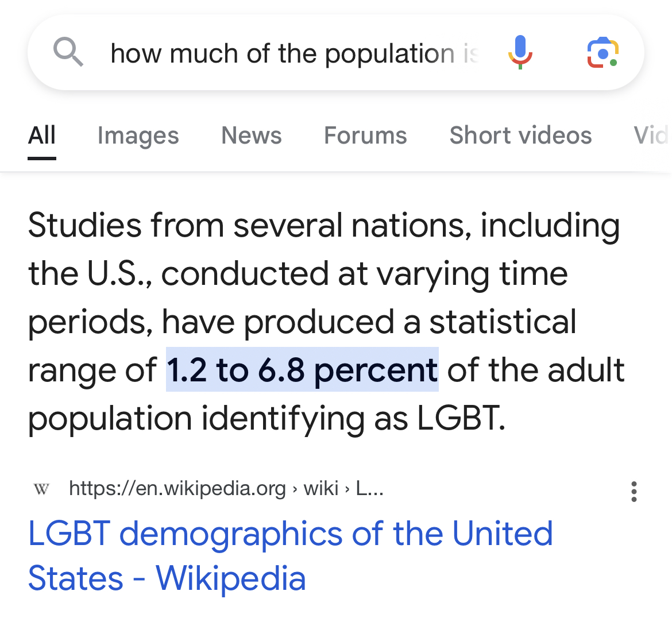Open the three-dot result options menu
672x618 pixels.
pos(634,491)
